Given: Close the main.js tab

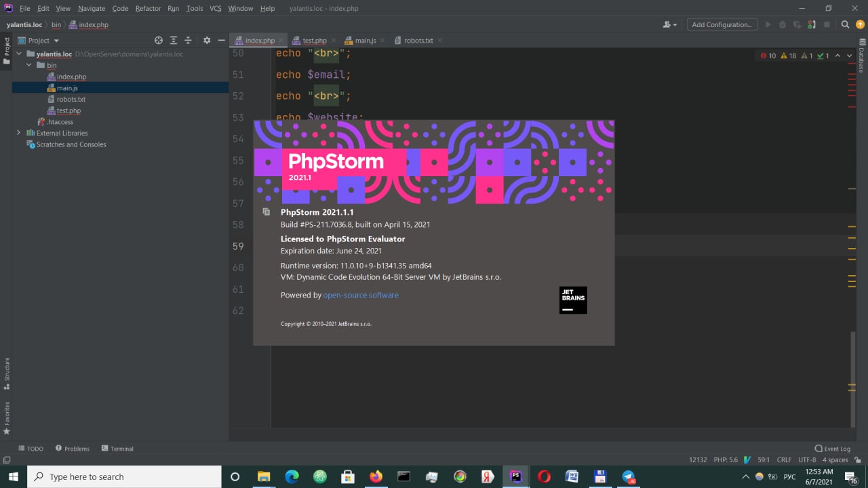Looking at the screenshot, I should pos(382,41).
